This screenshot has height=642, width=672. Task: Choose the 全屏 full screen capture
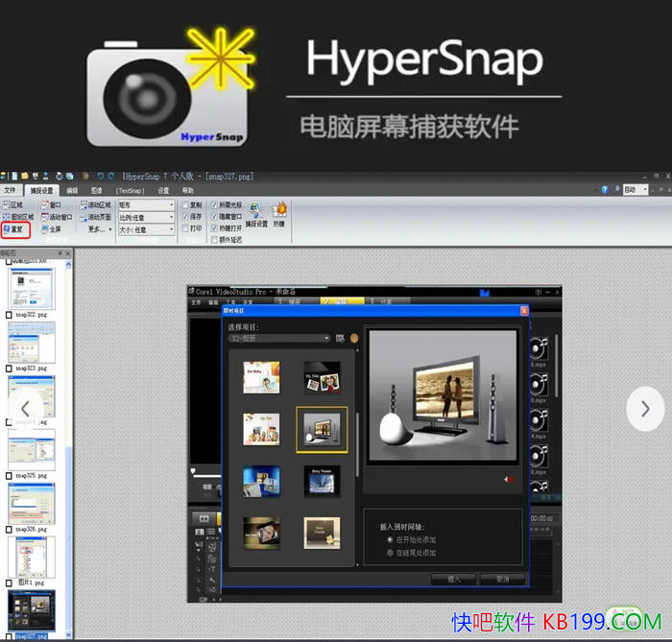click(x=51, y=229)
